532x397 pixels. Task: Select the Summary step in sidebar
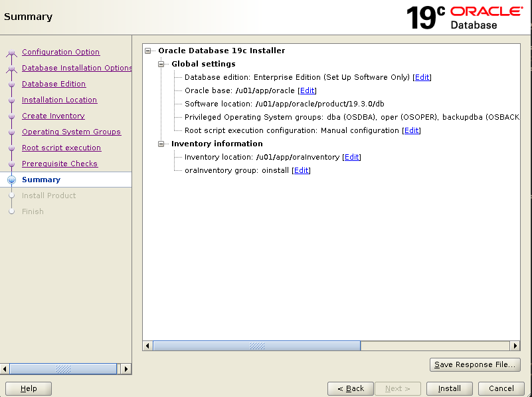[x=41, y=180]
